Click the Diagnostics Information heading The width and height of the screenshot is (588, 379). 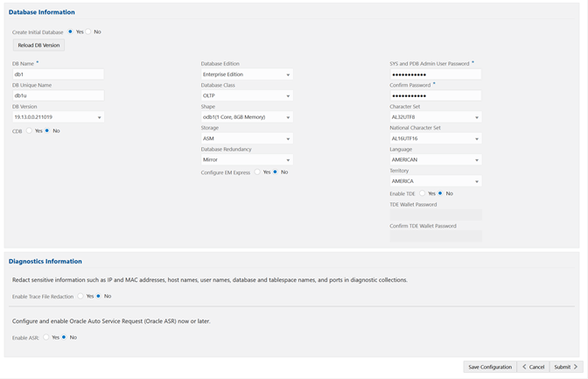[45, 261]
